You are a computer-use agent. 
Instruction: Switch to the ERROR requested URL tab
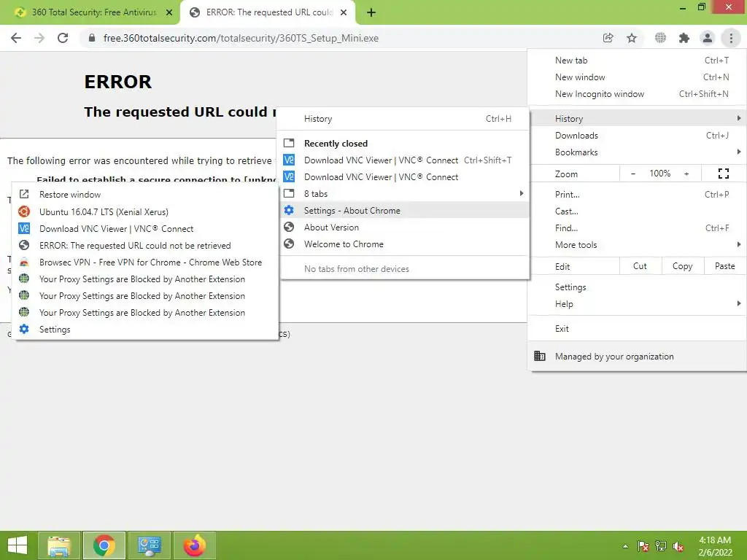[268, 12]
